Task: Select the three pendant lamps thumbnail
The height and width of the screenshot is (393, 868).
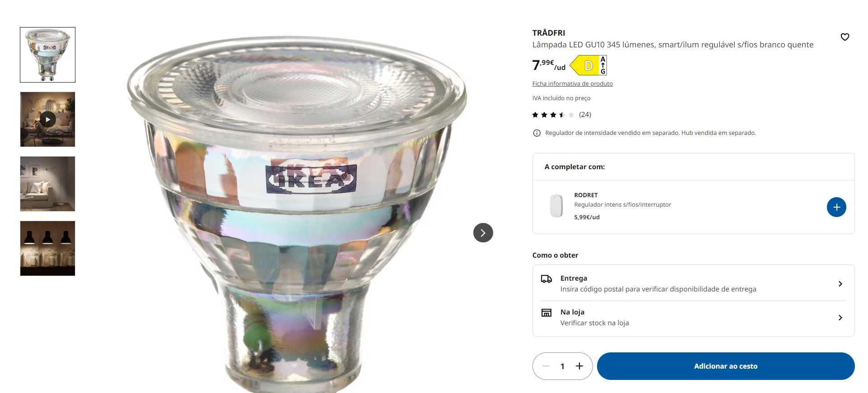Action: pyautogui.click(x=47, y=248)
